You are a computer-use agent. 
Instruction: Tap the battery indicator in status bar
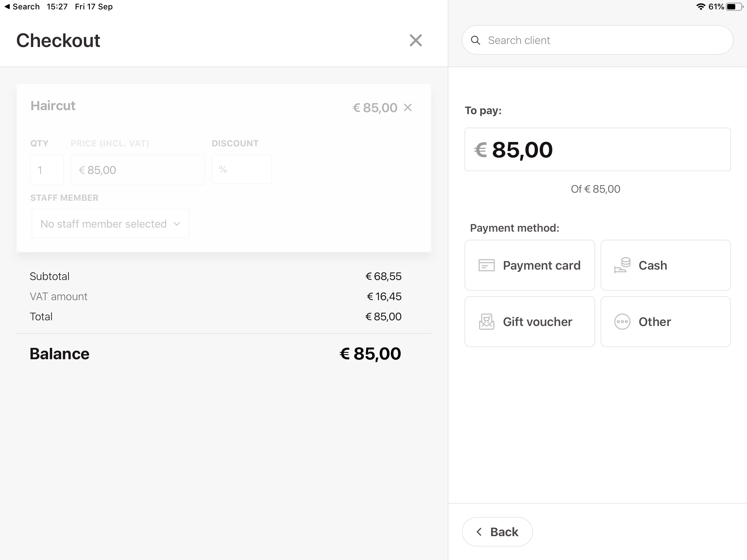tap(733, 7)
